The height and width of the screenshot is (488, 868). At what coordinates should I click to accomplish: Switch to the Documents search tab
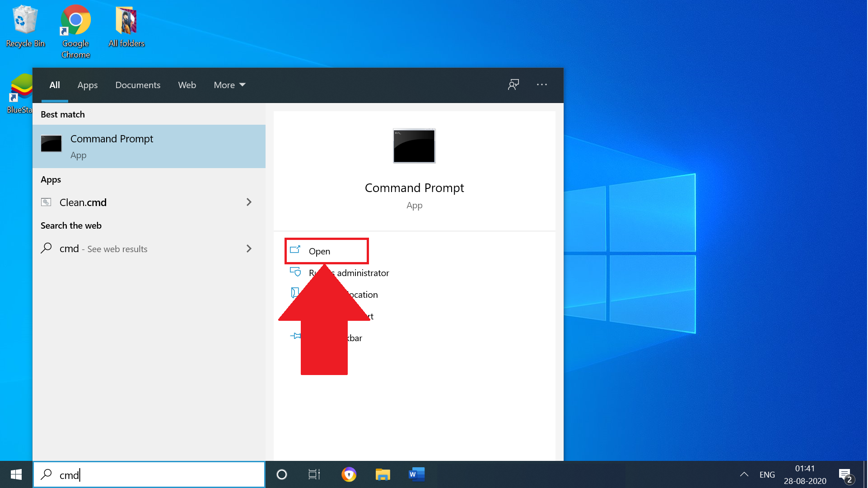pos(138,85)
